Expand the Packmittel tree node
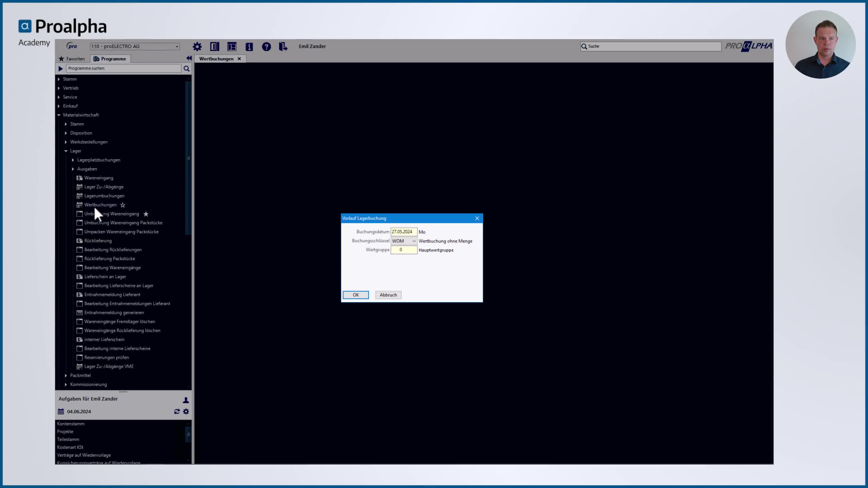Viewport: 868px width, 488px height. 66,375
